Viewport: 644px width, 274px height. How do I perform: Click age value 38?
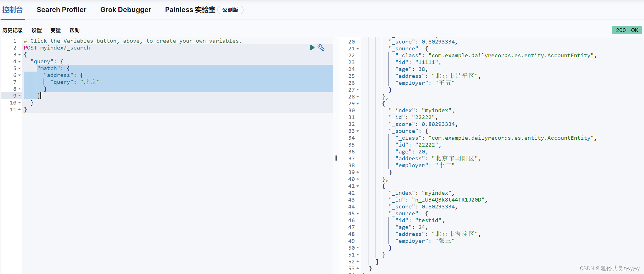422,69
